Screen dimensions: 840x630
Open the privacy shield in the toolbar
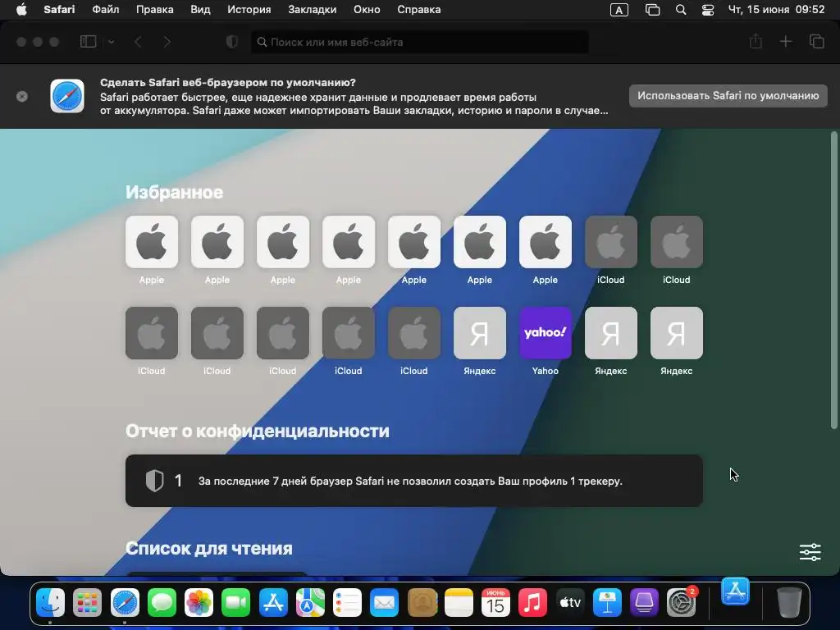tap(232, 42)
